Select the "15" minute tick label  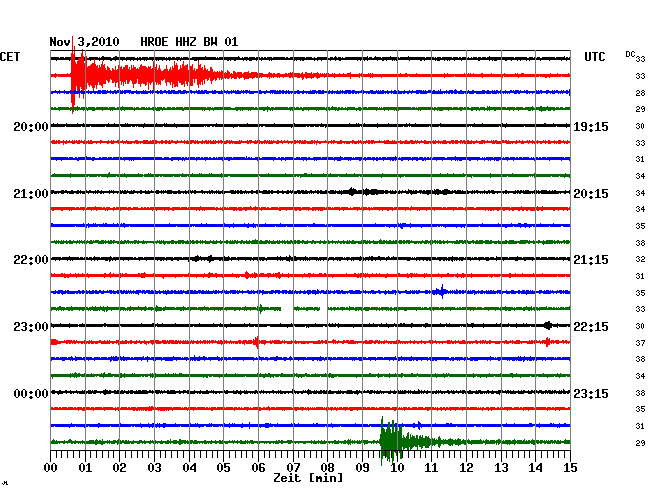pyautogui.click(x=570, y=468)
